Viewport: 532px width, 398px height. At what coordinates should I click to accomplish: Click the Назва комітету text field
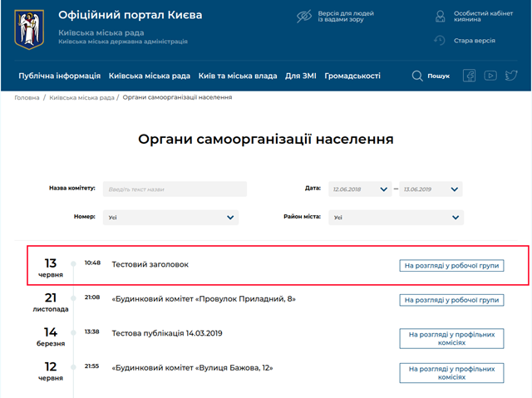175,189
